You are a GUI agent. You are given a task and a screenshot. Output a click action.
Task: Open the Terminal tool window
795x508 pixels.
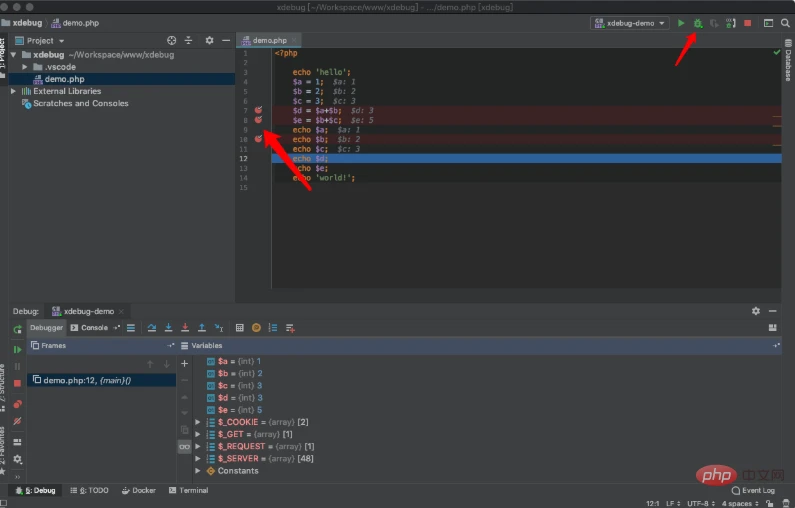(189, 491)
